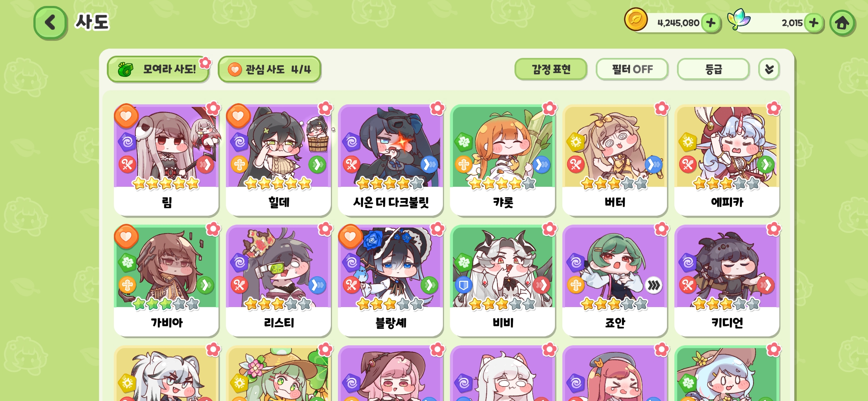Click the green whistle icon in 모여라 사도
868x401 pixels.
[x=125, y=69]
